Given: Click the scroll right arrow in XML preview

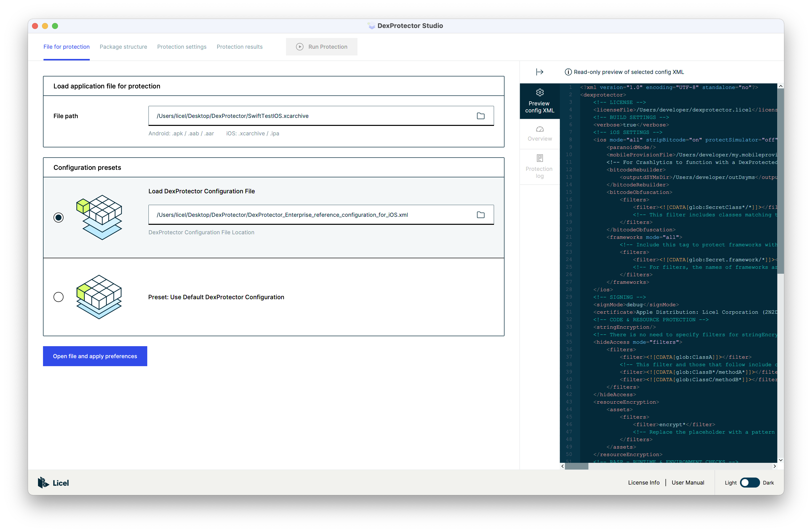Looking at the screenshot, I should [774, 466].
